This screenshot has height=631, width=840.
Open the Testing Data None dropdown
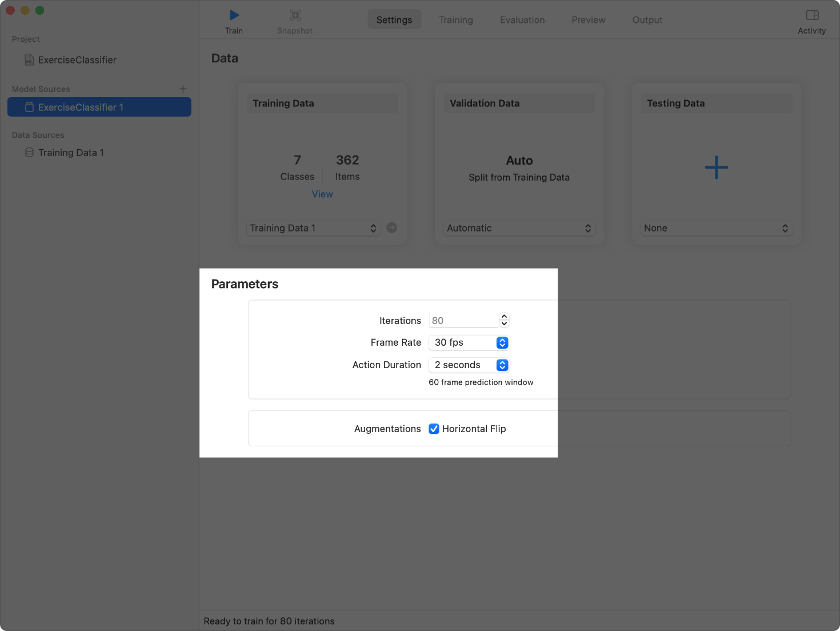[716, 228]
